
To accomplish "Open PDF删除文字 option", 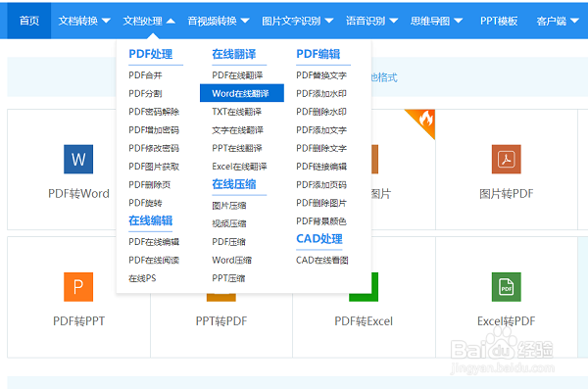I will click(321, 148).
